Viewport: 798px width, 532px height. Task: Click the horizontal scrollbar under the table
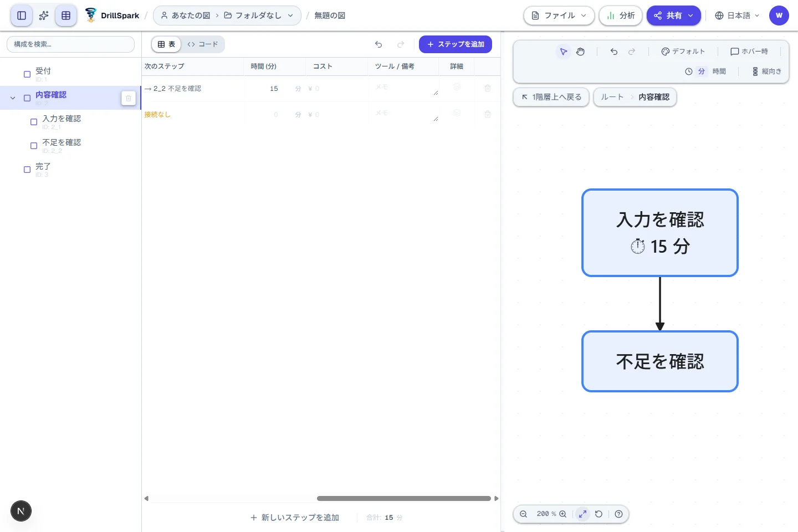click(x=403, y=499)
